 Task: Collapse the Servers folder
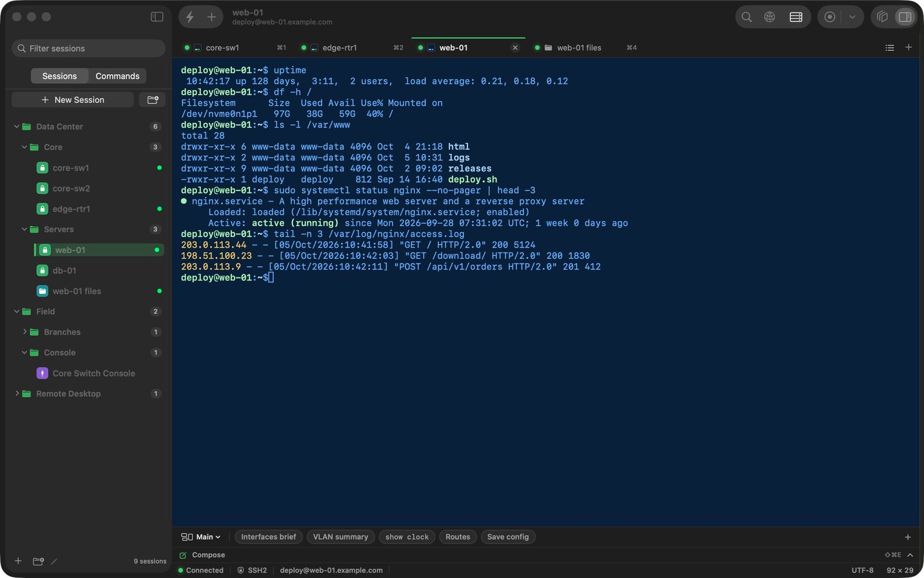pyautogui.click(x=24, y=229)
